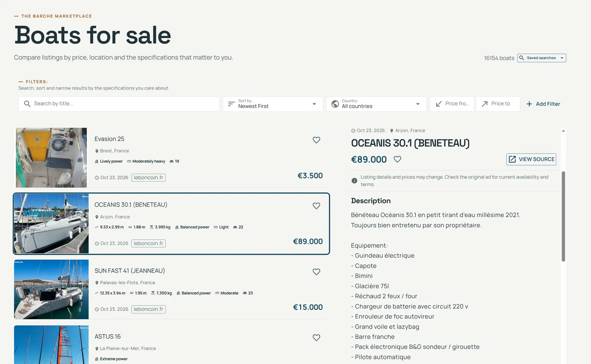Click the location pin next to Brest, France
This screenshot has width=591, height=364.
[x=97, y=151]
